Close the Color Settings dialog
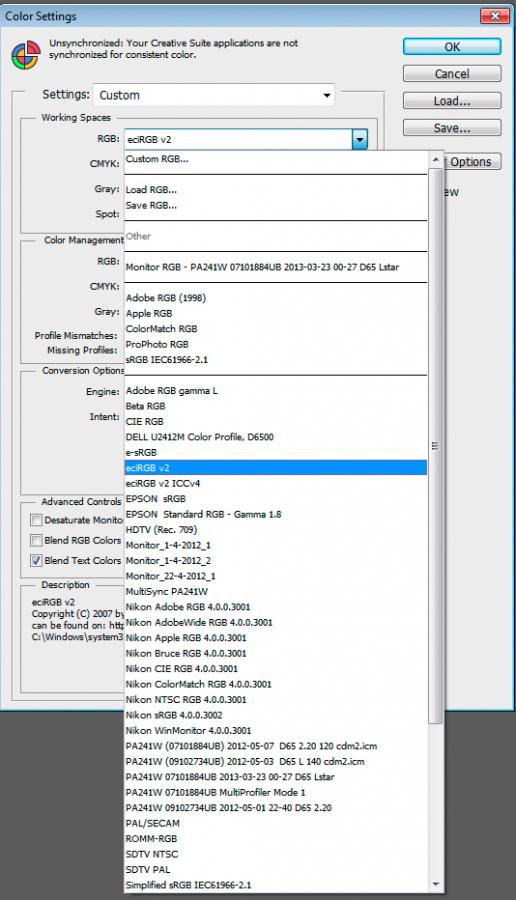The width and height of the screenshot is (516, 900). pos(495,16)
